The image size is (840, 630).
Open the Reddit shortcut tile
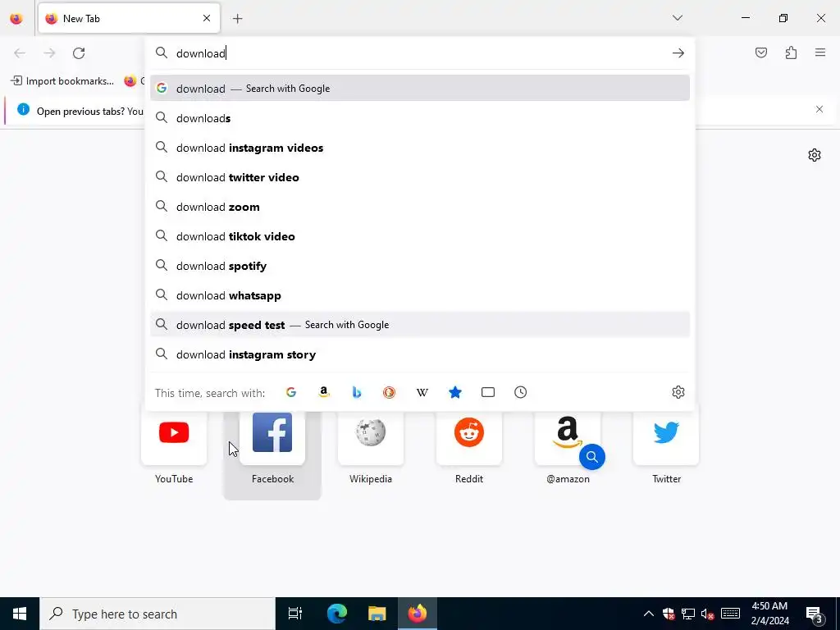pyautogui.click(x=469, y=449)
